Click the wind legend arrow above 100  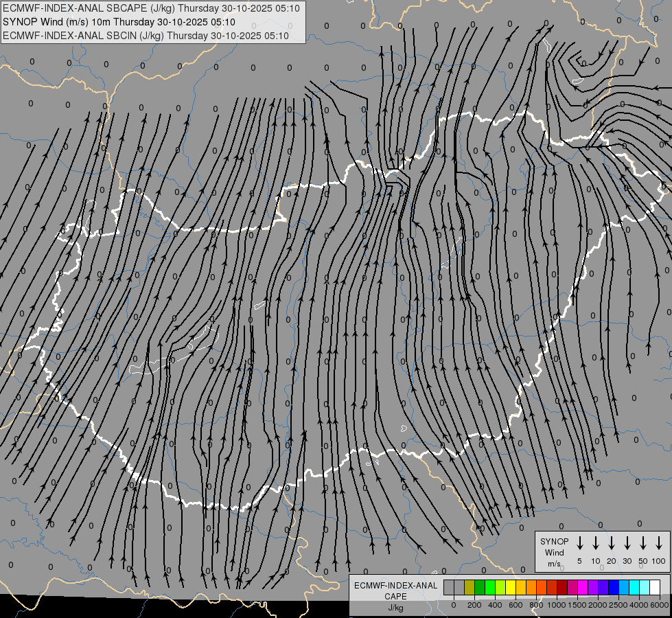point(659,543)
